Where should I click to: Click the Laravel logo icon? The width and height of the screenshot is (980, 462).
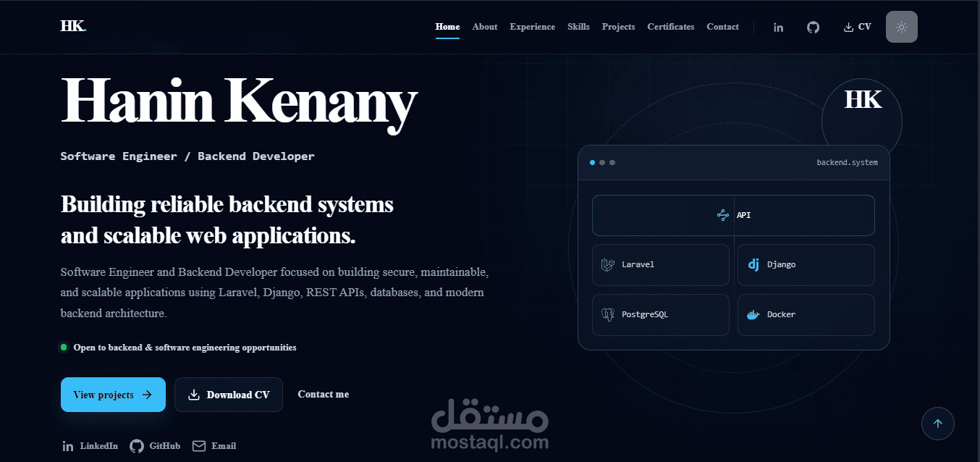click(x=608, y=265)
